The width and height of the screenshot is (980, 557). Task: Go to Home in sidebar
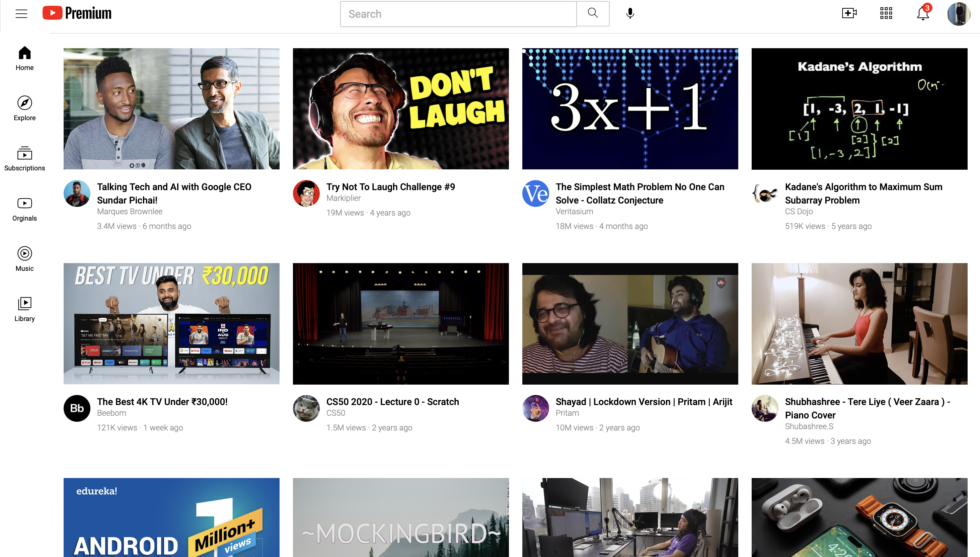(x=24, y=58)
